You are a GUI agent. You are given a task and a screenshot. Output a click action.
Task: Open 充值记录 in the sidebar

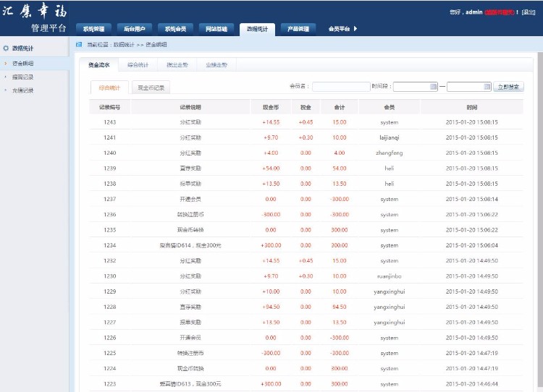(23, 90)
